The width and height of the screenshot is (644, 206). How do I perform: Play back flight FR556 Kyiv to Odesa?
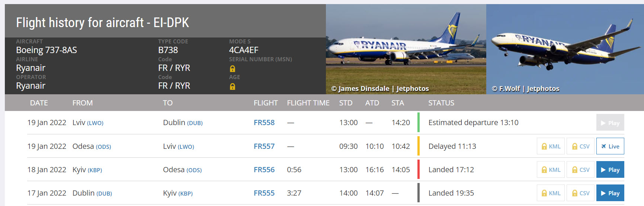click(x=610, y=170)
